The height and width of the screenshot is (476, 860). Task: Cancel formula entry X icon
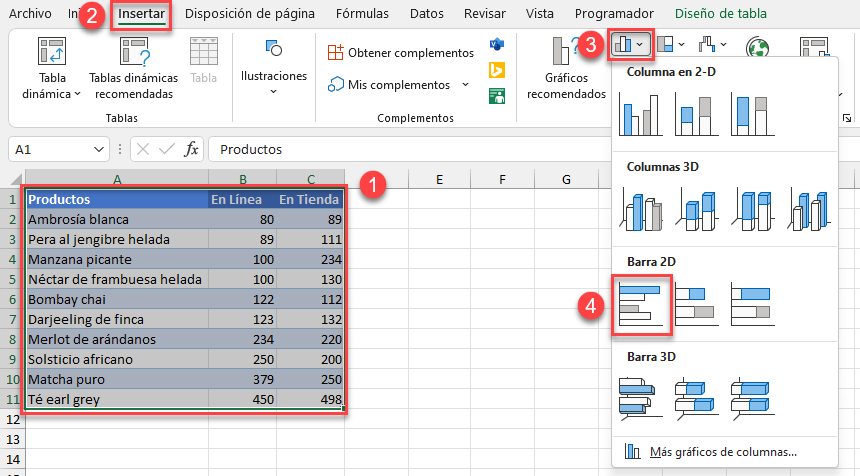pyautogui.click(x=143, y=149)
